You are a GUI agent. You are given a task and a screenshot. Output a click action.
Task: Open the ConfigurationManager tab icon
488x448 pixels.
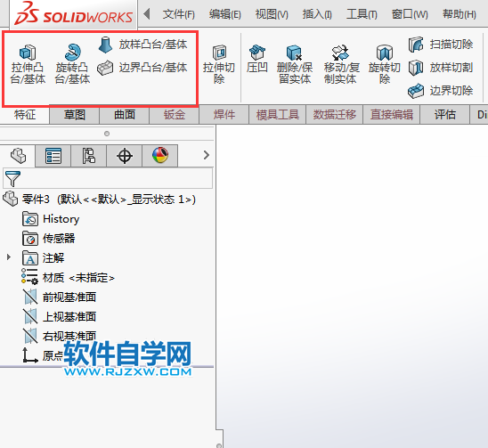coord(89,156)
